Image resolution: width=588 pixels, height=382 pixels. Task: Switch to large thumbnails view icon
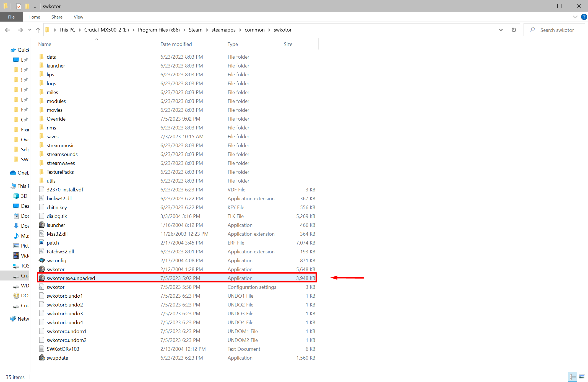pyautogui.click(x=582, y=377)
